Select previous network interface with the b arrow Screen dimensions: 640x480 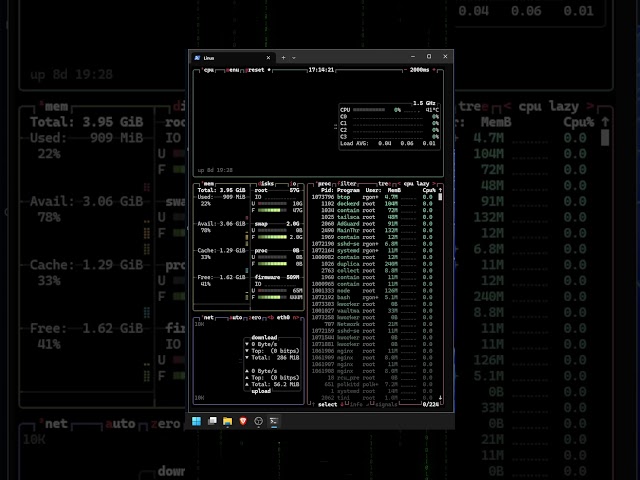point(271,318)
